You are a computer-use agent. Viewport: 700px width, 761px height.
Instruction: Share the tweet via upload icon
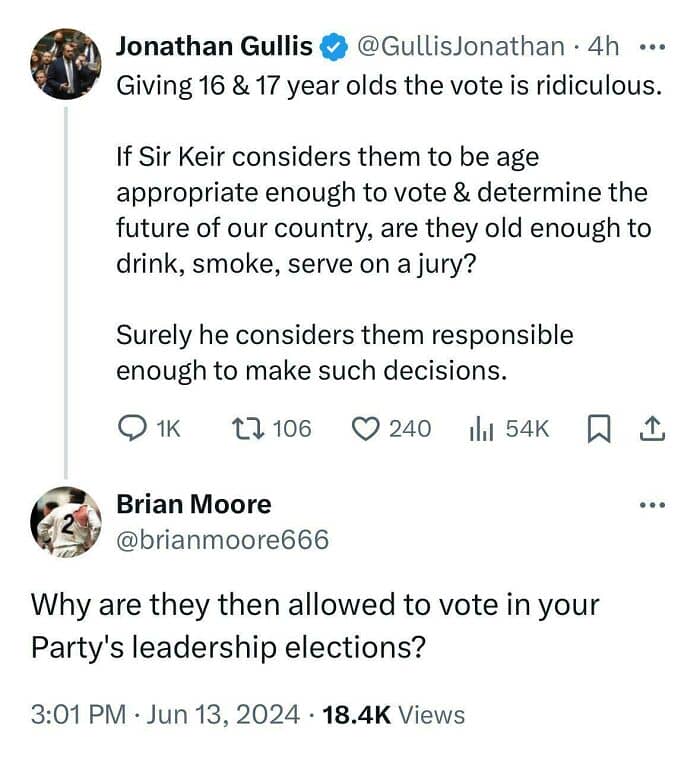651,429
